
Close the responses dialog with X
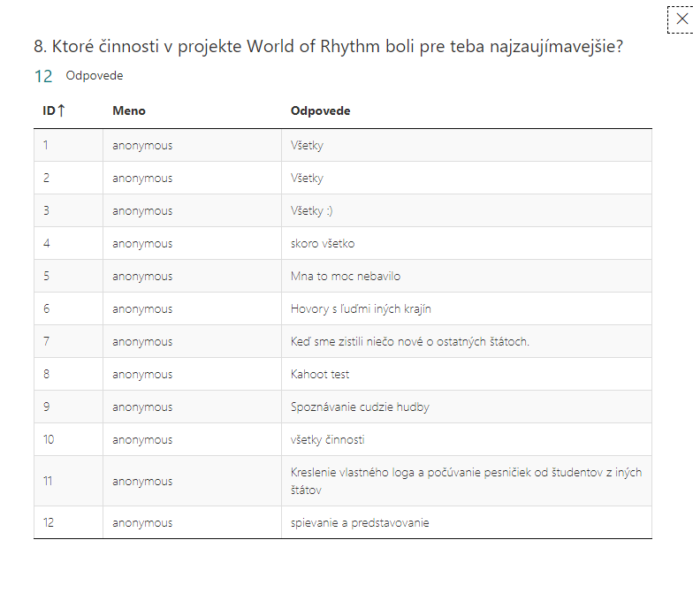click(682, 19)
